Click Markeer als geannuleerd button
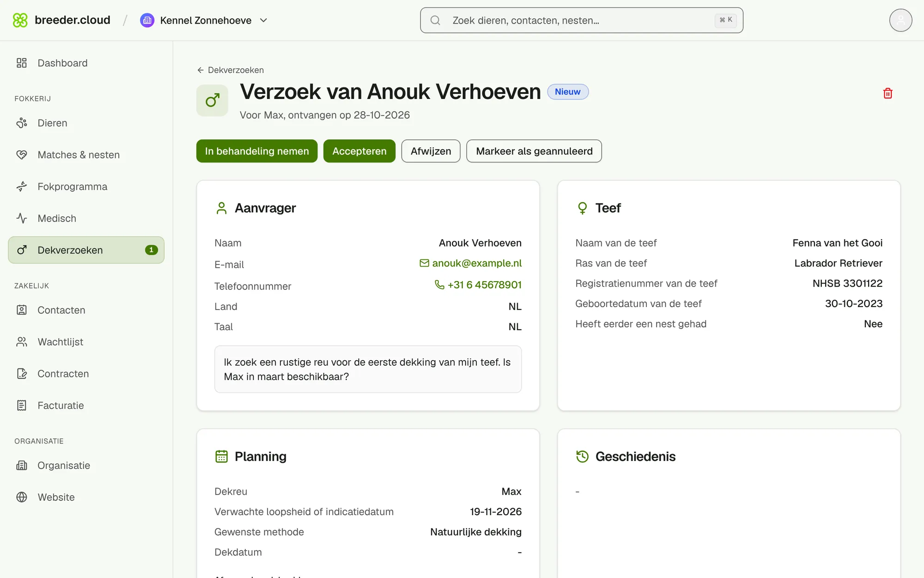Viewport: 924px width, 578px height. tap(534, 151)
